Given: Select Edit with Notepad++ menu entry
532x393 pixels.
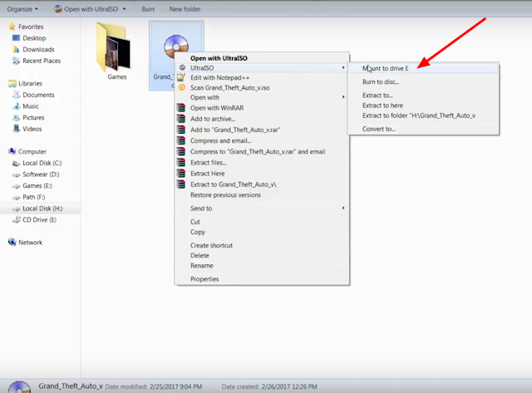Looking at the screenshot, I should point(262,77).
